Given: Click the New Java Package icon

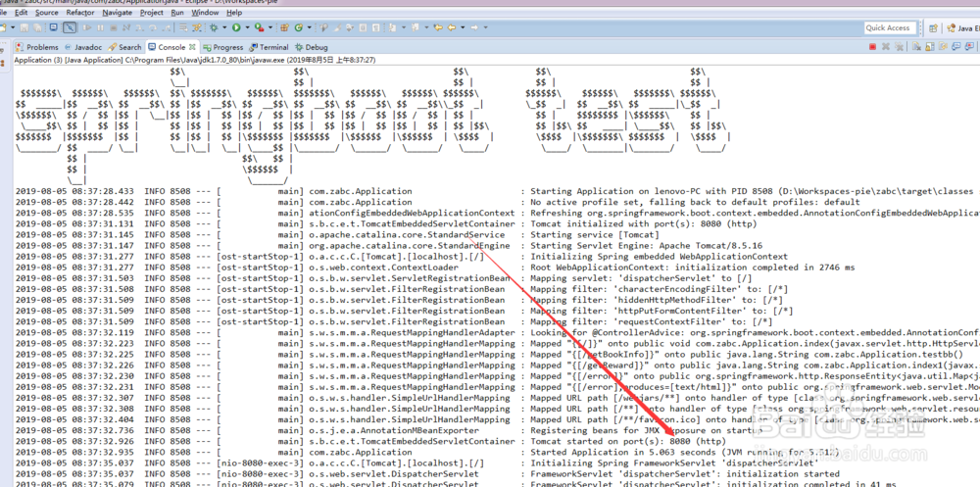Looking at the screenshot, I should pyautogui.click(x=284, y=27).
